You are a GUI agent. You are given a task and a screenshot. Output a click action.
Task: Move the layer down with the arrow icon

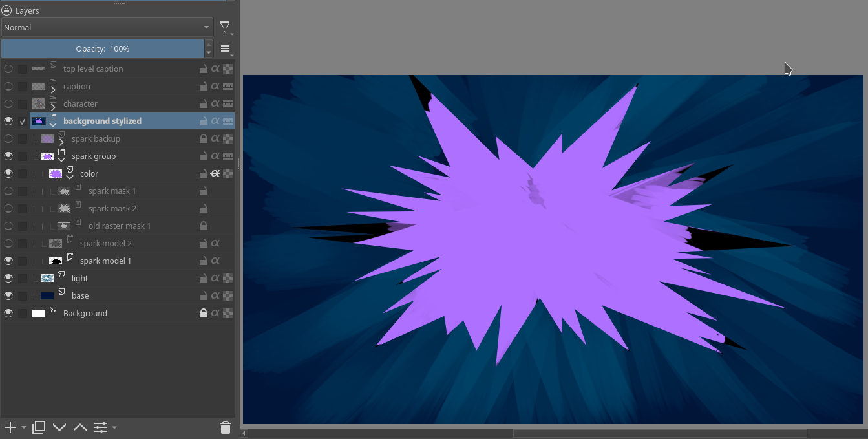(x=59, y=427)
